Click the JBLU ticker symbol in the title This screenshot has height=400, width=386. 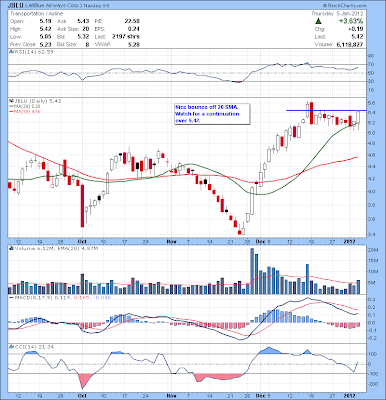[x=16, y=6]
